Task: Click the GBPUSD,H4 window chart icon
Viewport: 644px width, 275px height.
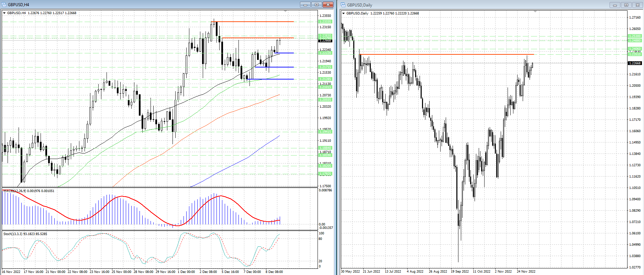Action: click(4, 4)
